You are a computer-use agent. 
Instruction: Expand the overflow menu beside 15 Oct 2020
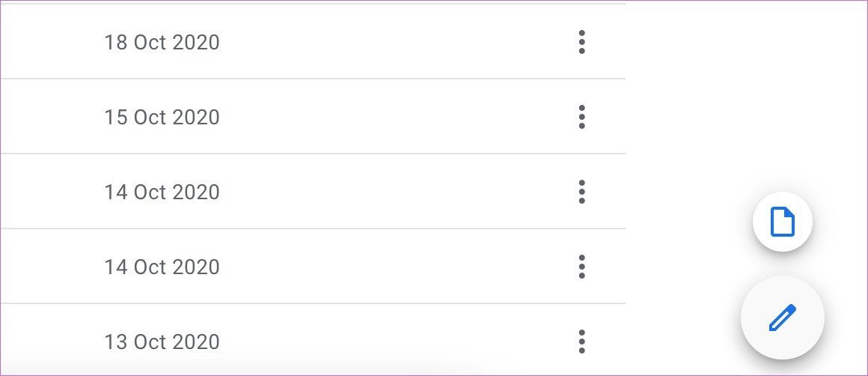pyautogui.click(x=581, y=117)
